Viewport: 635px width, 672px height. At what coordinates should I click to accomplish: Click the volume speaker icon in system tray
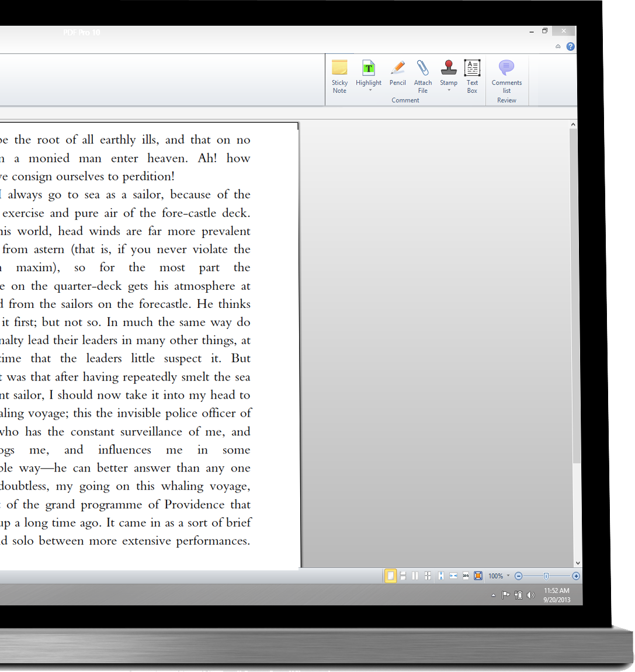pos(530,595)
